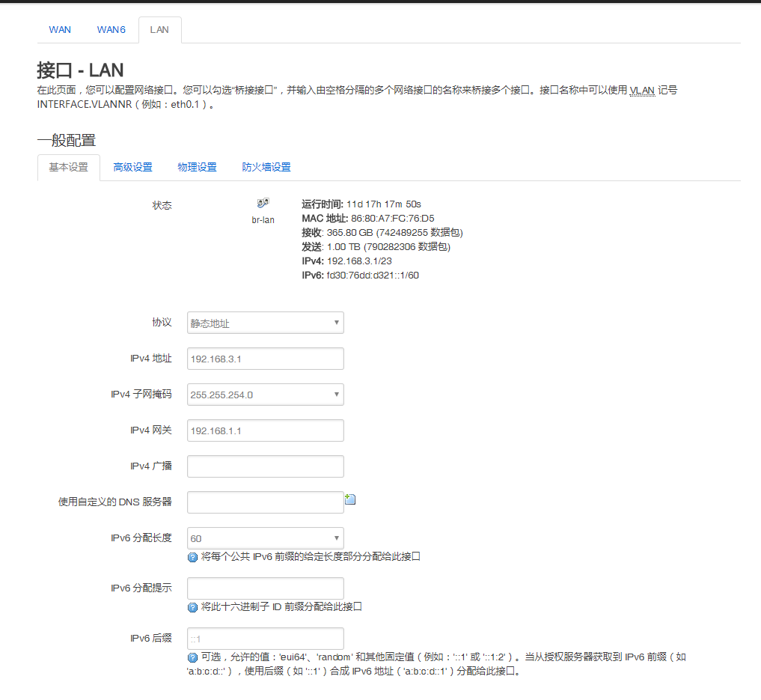Switch to the 防火墙设置 tab

[266, 168]
